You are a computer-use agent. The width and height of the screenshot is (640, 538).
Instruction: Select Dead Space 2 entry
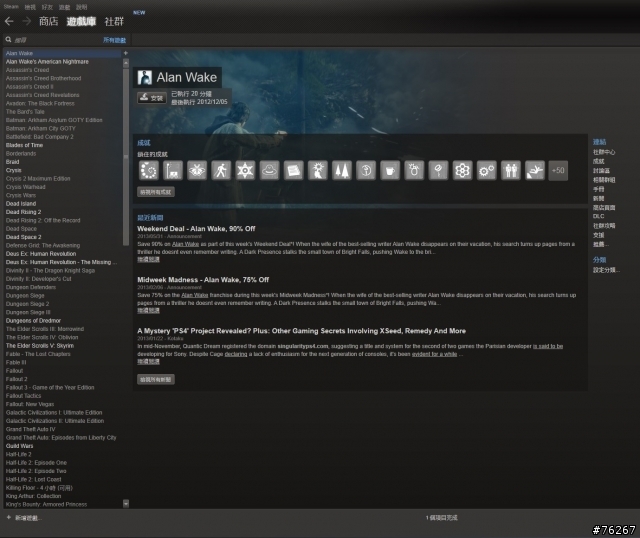[x=23, y=237]
